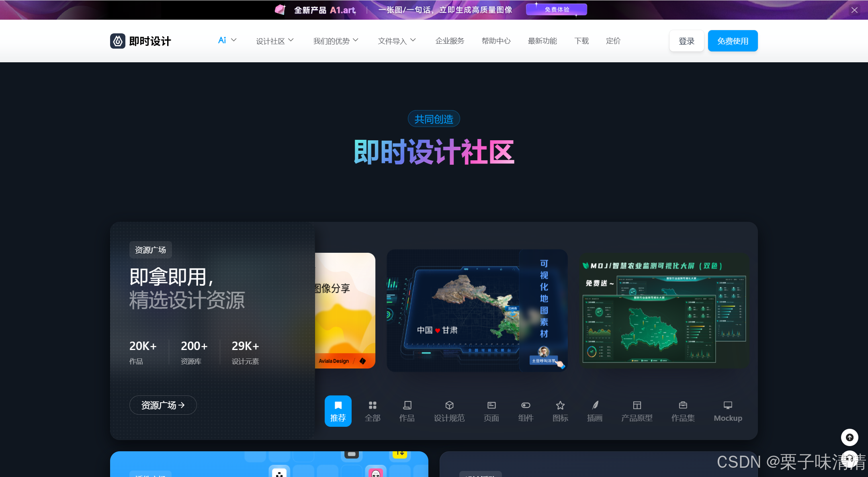Screen dimensions: 868x477
Task: Expand the 文件导入 dropdown
Action: [397, 41]
